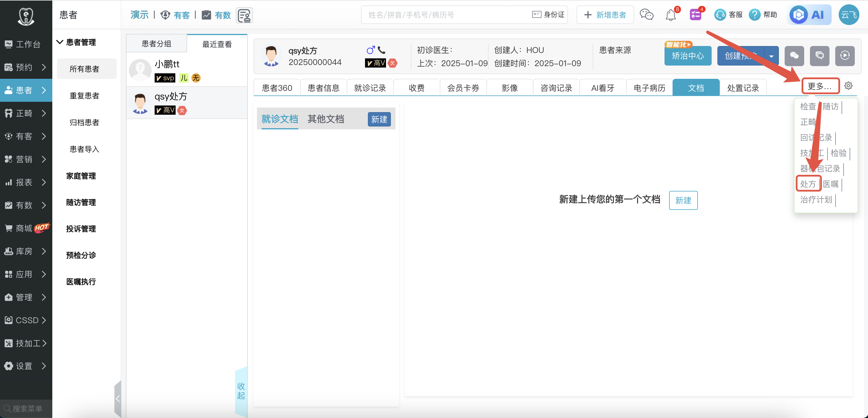Select the 其他文档 tab
The width and height of the screenshot is (868, 418).
325,119
